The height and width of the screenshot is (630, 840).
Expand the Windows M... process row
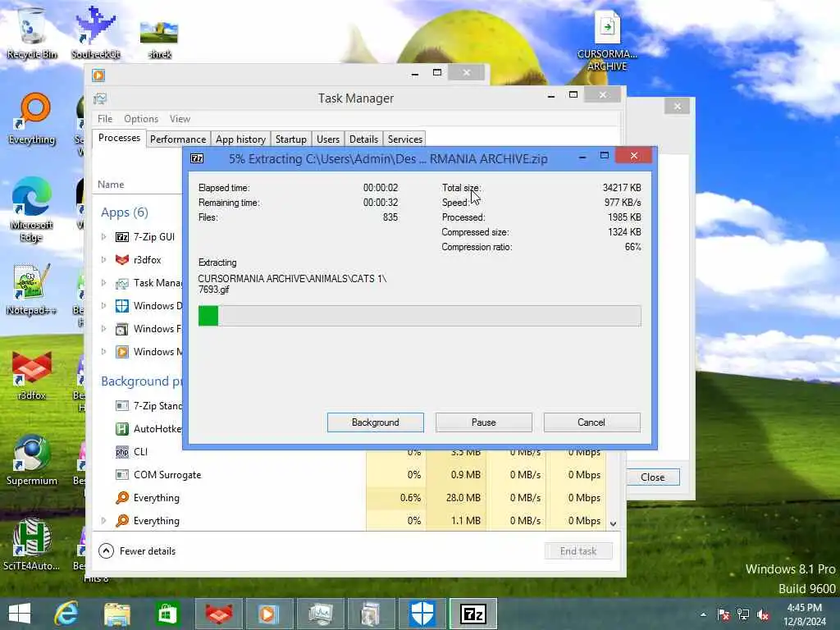point(104,351)
